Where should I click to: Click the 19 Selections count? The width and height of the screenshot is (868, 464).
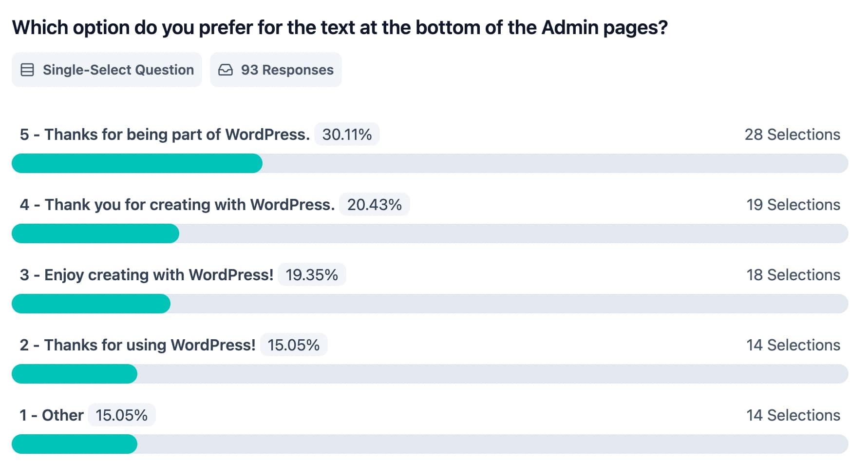(x=793, y=205)
